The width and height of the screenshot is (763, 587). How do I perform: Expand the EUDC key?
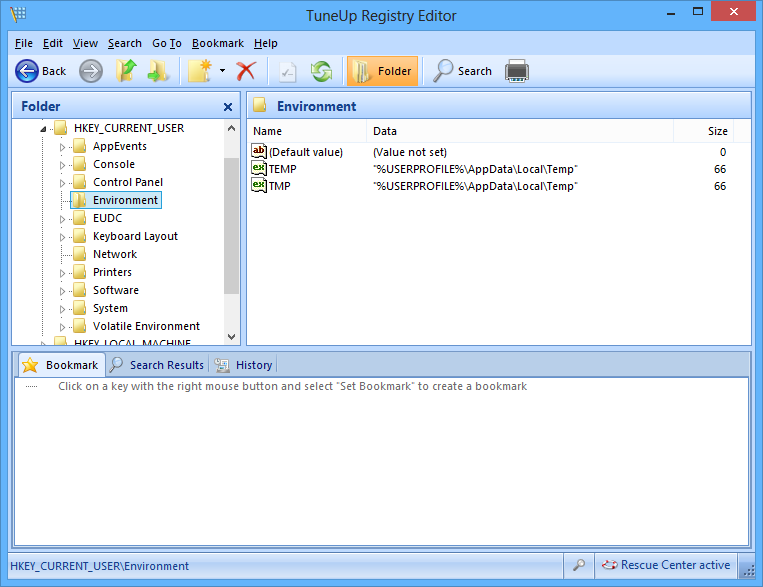click(x=62, y=219)
